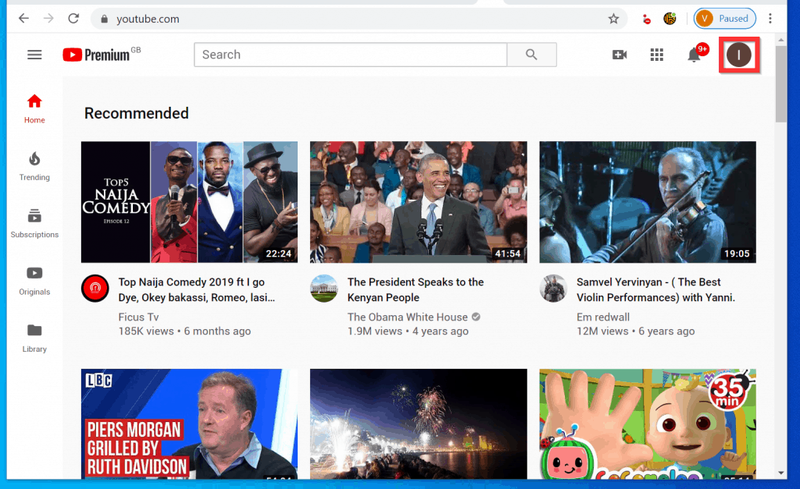Open Library in sidebar

pyautogui.click(x=34, y=337)
